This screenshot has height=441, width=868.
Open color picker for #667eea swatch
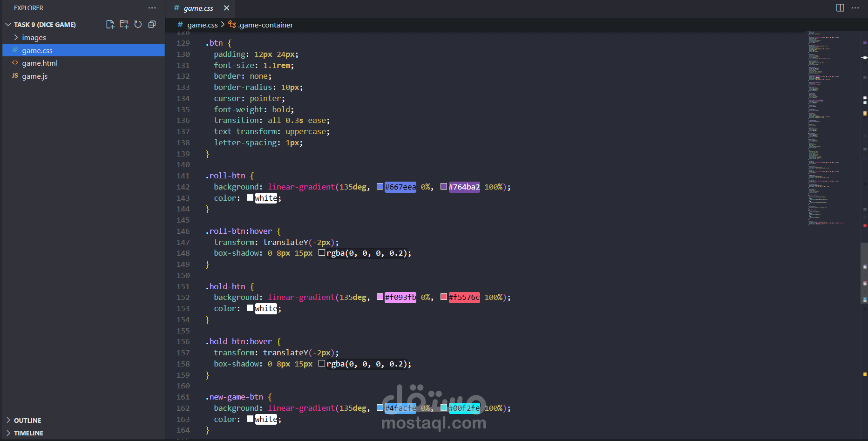coord(380,187)
